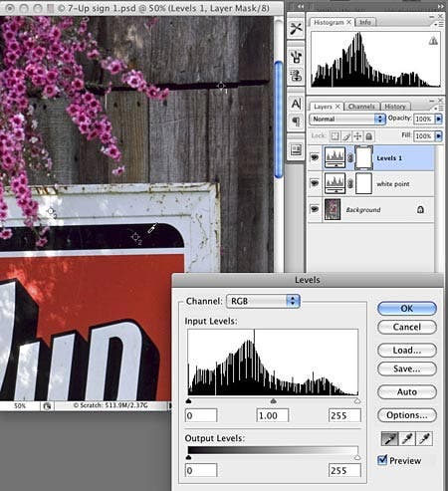
Task: Switch to the Channels tab
Action: (361, 107)
